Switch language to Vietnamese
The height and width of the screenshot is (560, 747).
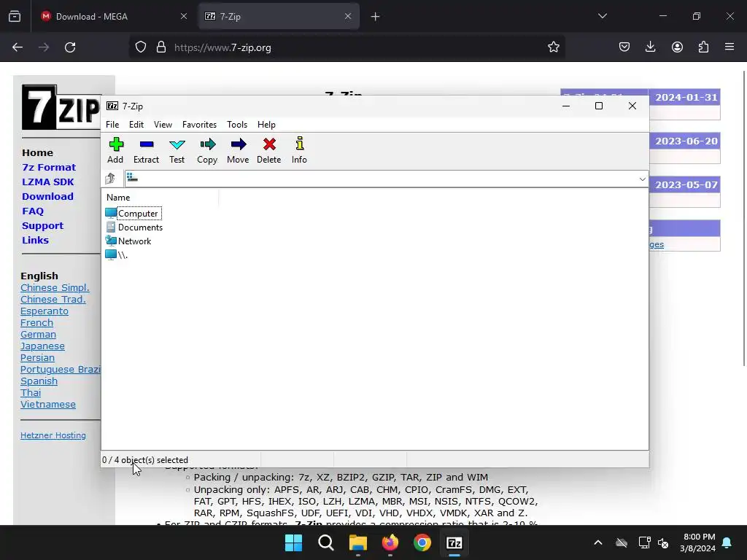[48, 404]
